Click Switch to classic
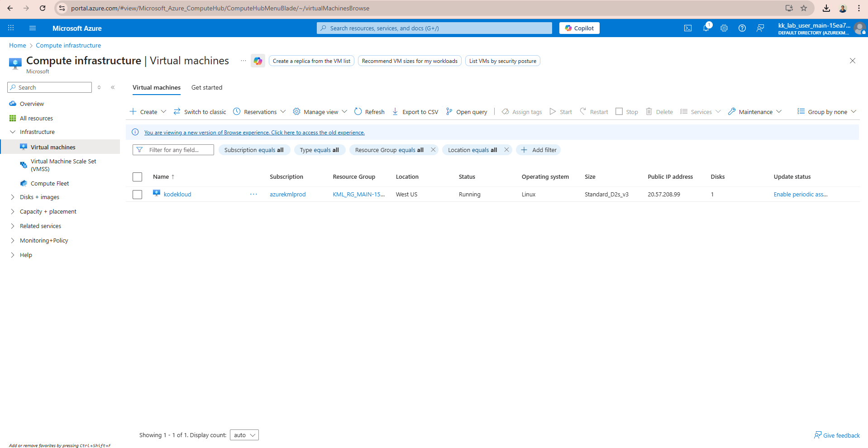 (x=200, y=112)
